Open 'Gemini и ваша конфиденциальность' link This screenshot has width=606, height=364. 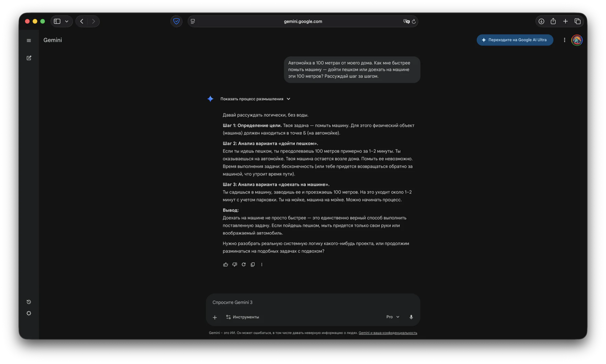(388, 333)
